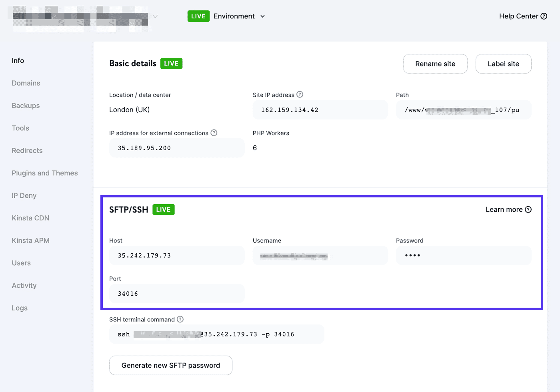
Task: Open Help Center via the question mark icon
Action: [544, 16]
